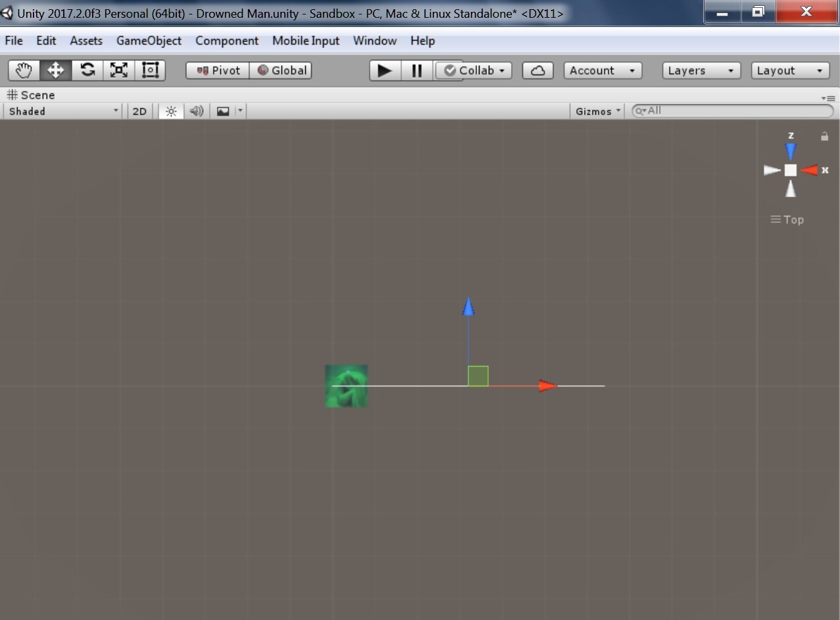The width and height of the screenshot is (840, 620).
Task: Open the Layout dropdown
Action: [789, 70]
